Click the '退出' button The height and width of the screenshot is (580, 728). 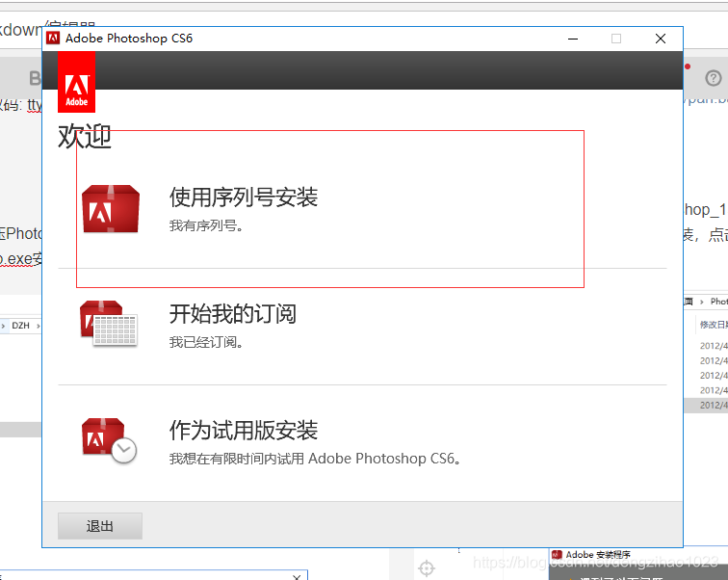click(100, 526)
